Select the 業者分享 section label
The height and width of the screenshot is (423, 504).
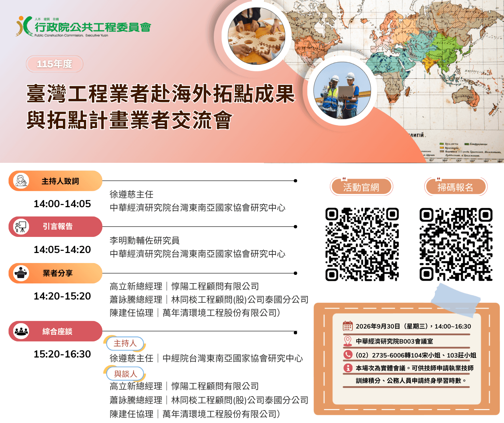point(58,273)
